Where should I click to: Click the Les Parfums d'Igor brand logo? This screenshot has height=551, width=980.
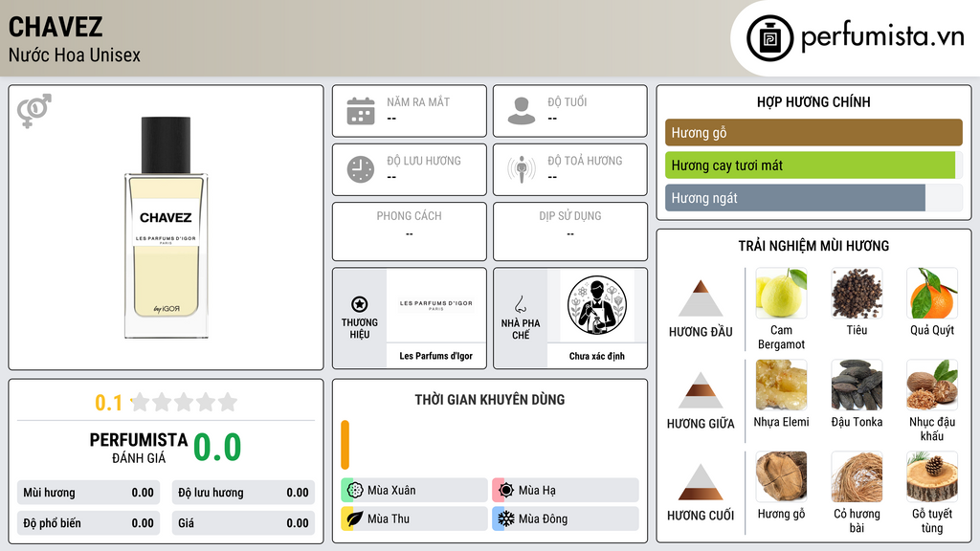tap(436, 305)
